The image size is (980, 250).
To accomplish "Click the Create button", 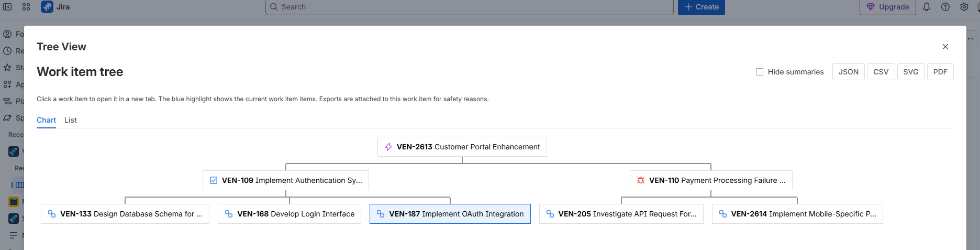I will (x=701, y=7).
